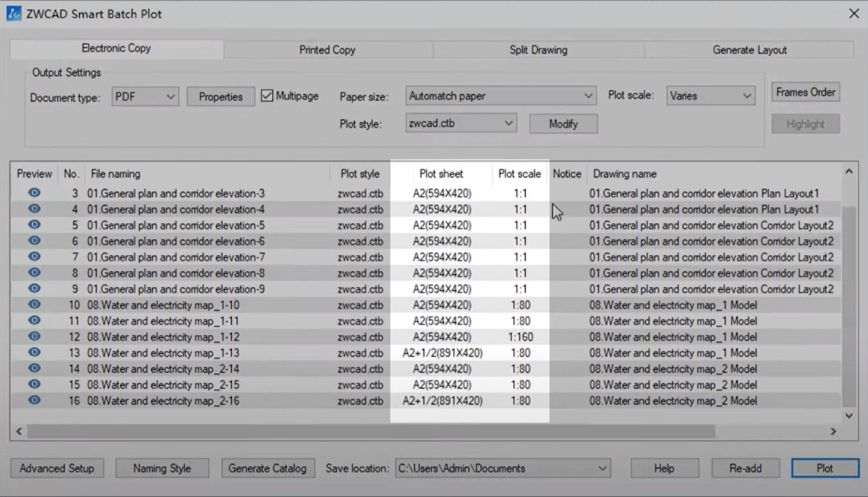Select row 08.Water and electricity map_1-12
The image size is (868, 497).
[425, 337]
